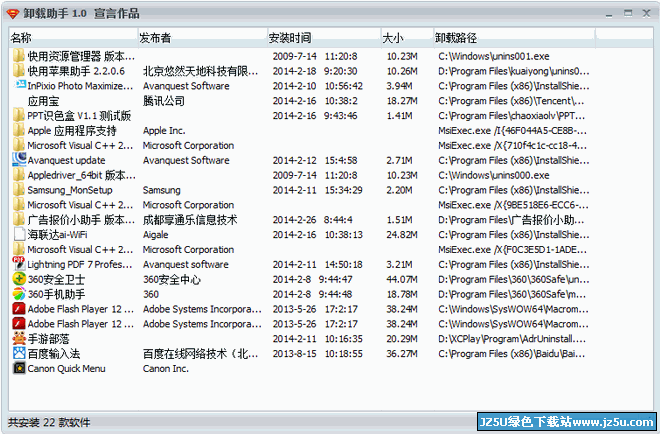The height and width of the screenshot is (434, 660).
Task: Select size value 20.29M
Action: (x=402, y=339)
